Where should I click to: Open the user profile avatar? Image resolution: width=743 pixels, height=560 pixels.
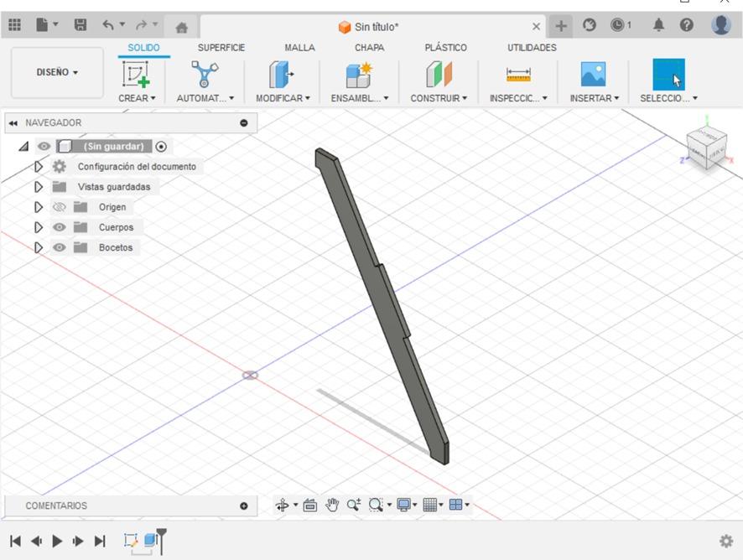[x=720, y=24]
